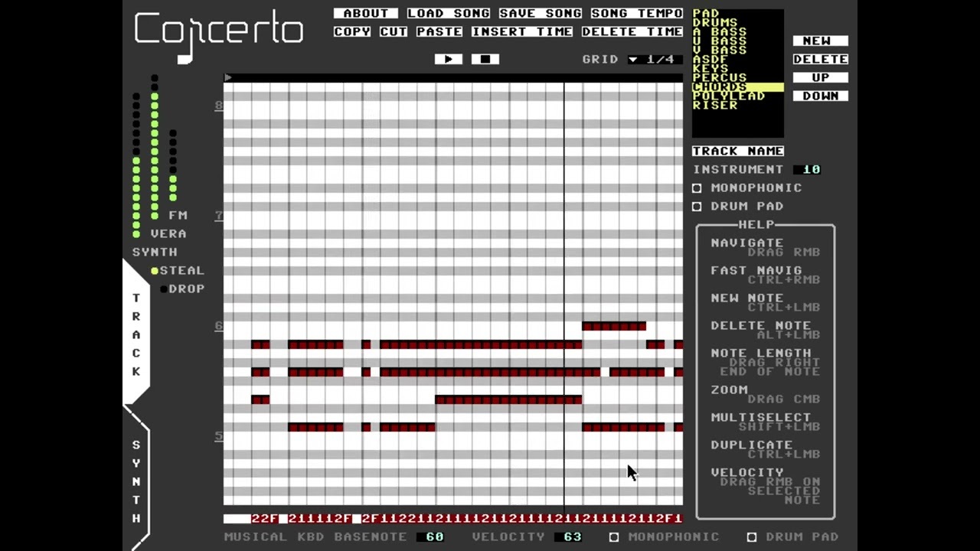Open SONG TEMPO settings
The image size is (980, 551).
coord(637,13)
